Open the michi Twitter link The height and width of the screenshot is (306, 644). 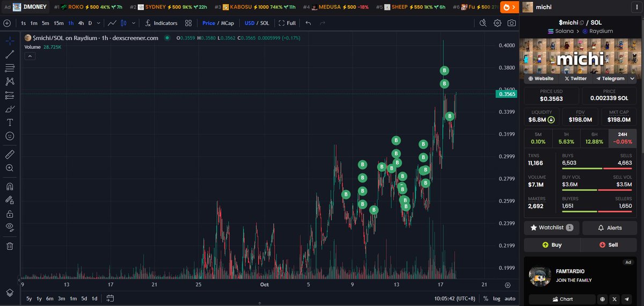[575, 78]
